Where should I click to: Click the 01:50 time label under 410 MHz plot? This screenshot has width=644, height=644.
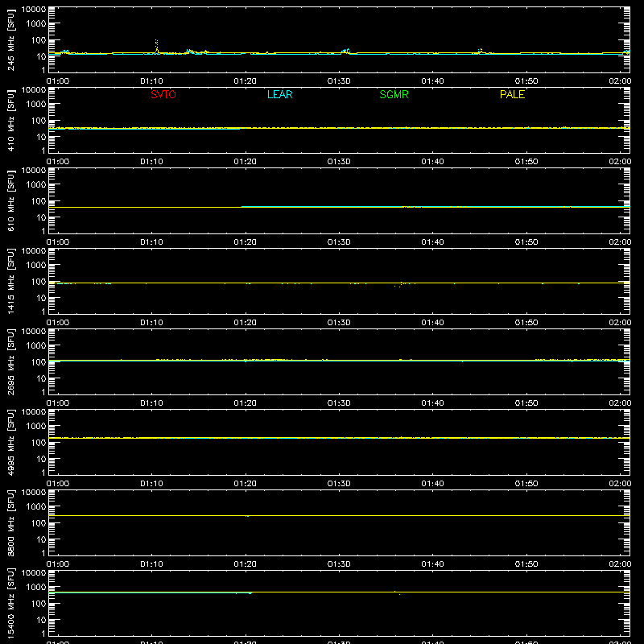[x=526, y=162]
